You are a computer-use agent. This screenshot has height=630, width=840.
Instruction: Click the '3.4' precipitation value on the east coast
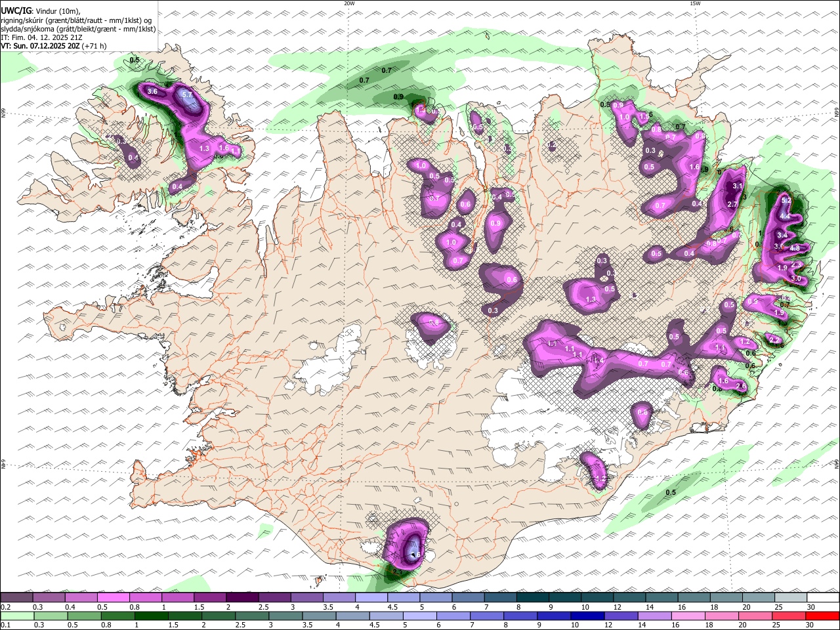click(782, 235)
